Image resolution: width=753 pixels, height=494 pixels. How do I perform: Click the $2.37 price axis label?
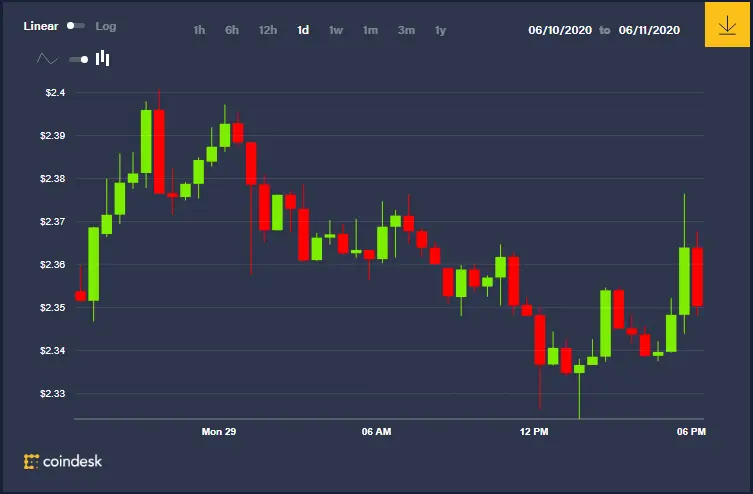click(53, 222)
